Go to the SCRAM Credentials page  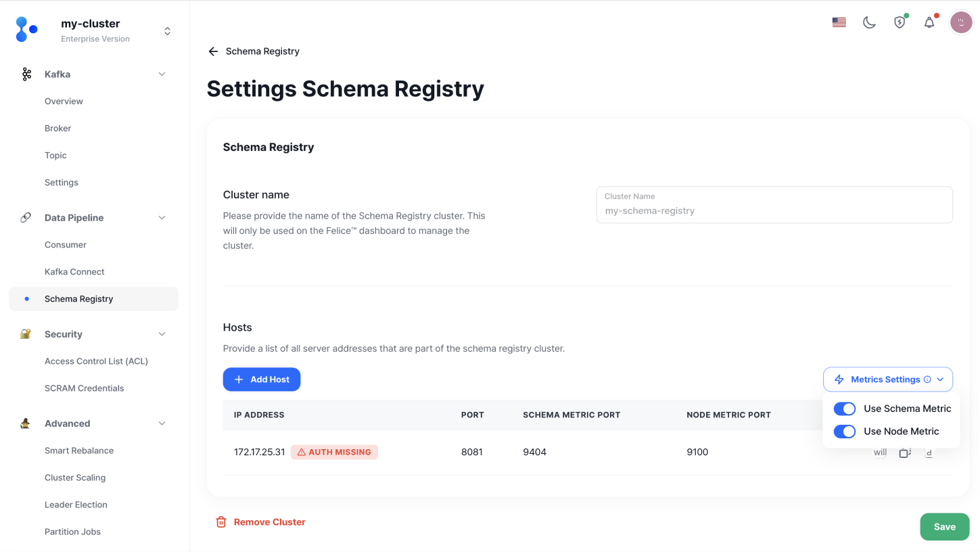tap(84, 388)
